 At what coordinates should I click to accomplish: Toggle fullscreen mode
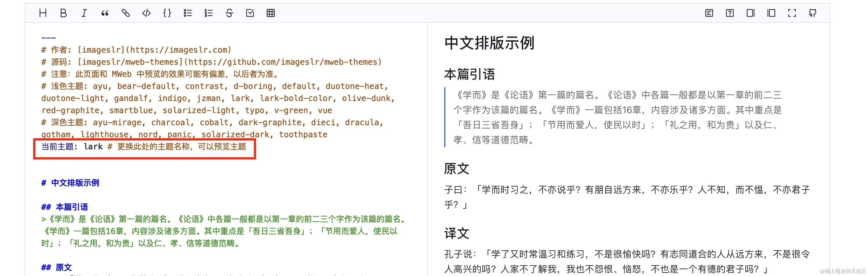pos(792,13)
